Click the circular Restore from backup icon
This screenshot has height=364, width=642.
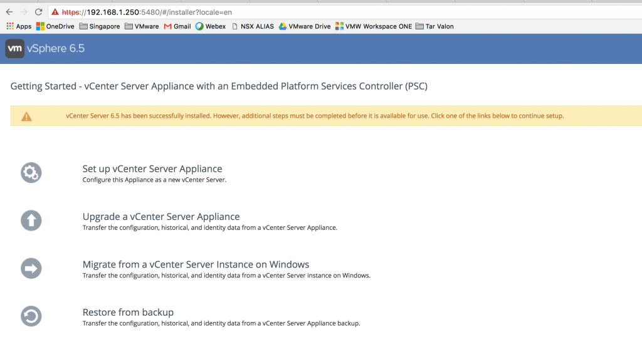pyautogui.click(x=31, y=316)
